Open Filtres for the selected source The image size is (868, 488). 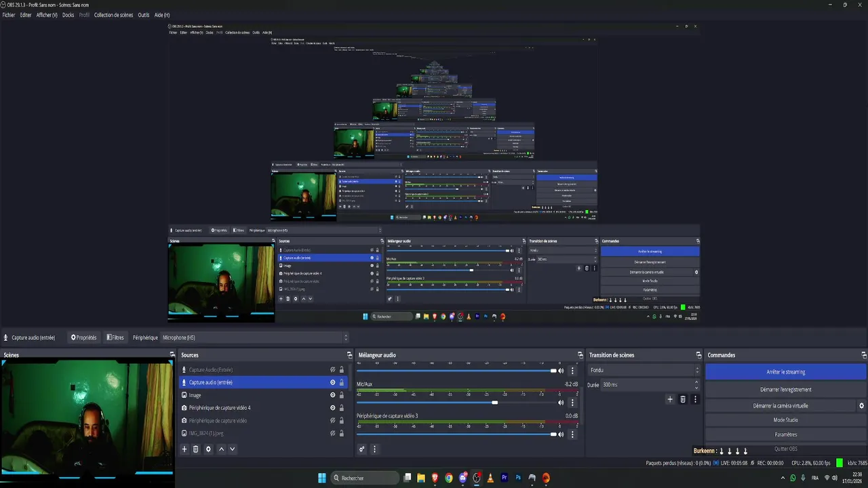115,338
